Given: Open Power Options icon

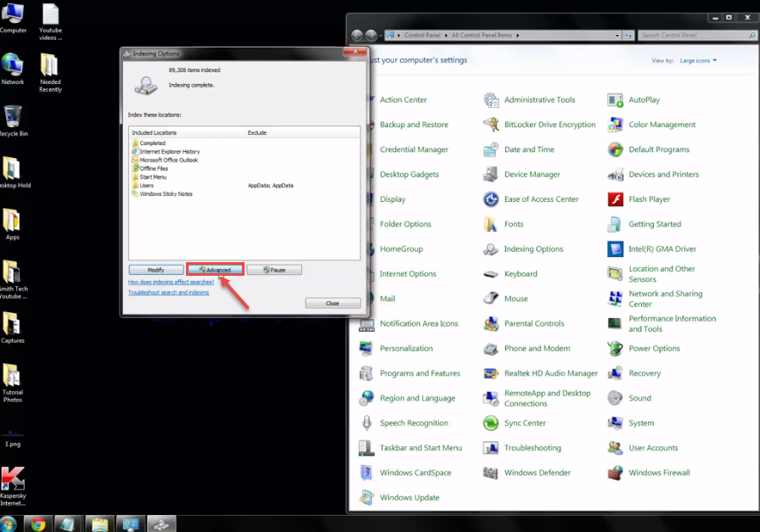Looking at the screenshot, I should [615, 349].
